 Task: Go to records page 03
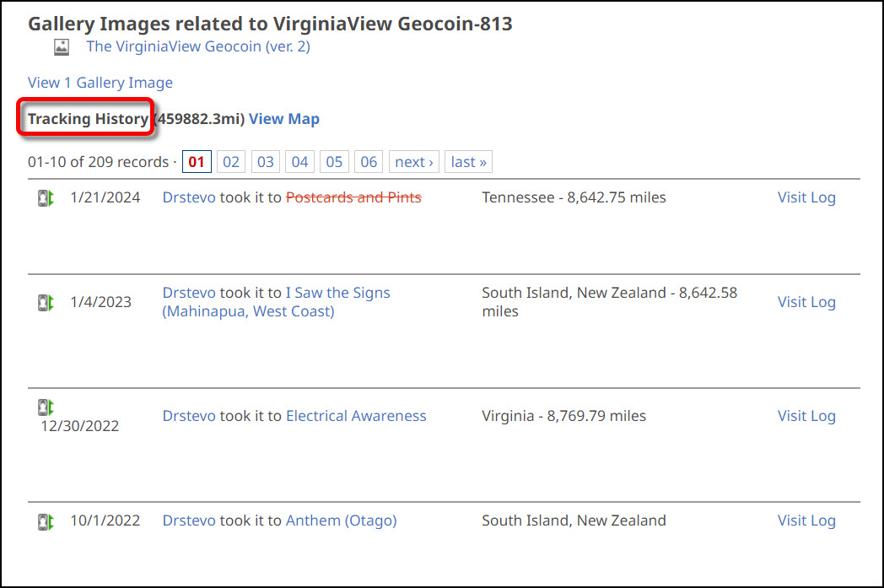pos(266,162)
